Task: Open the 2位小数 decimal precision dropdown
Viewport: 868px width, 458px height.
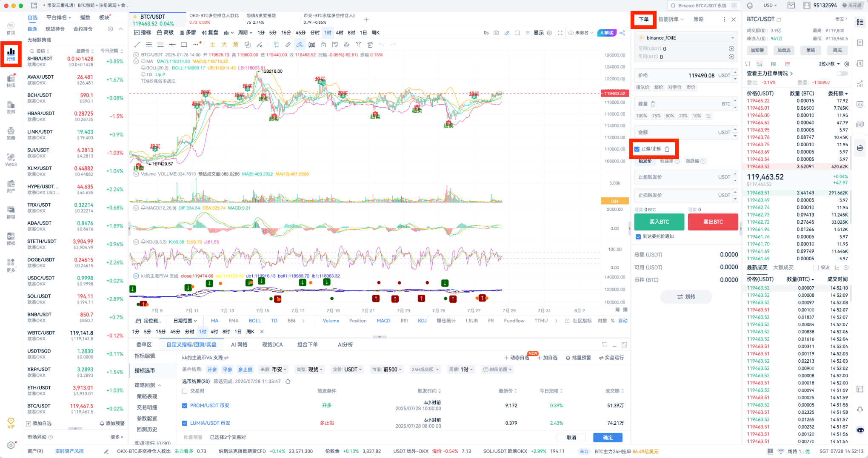Action: (829, 64)
